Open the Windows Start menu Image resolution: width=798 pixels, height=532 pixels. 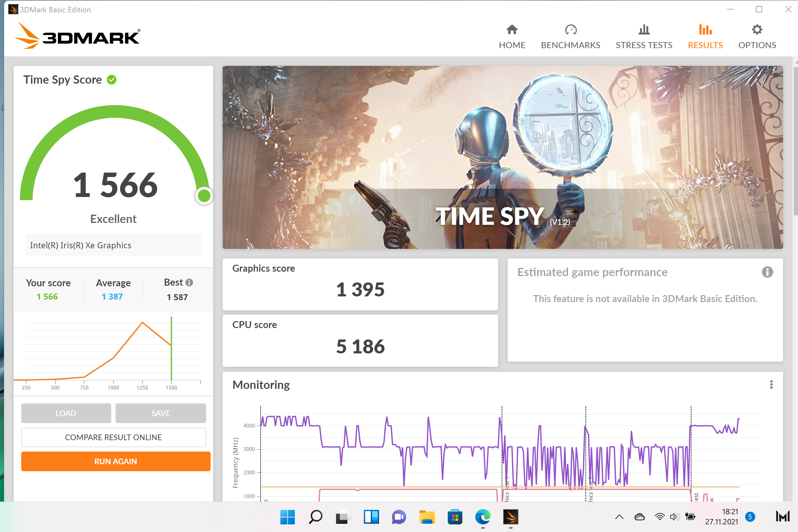click(288, 517)
